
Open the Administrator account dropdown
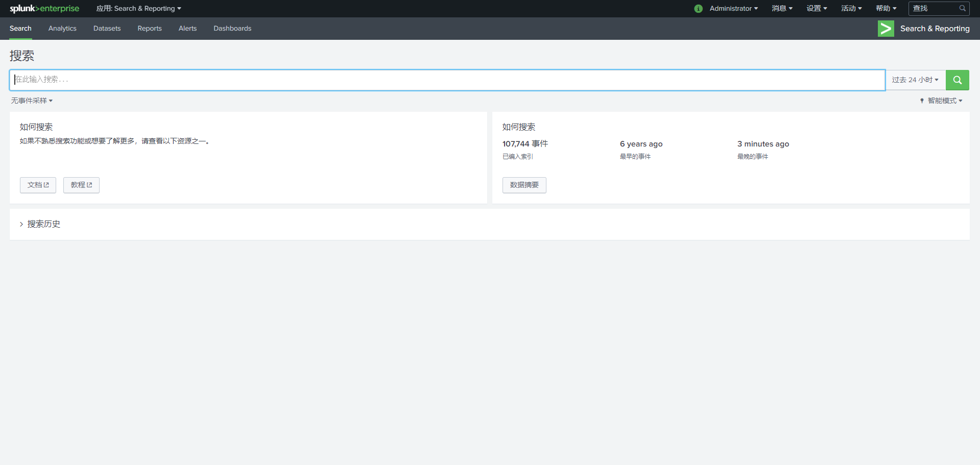pyautogui.click(x=733, y=8)
